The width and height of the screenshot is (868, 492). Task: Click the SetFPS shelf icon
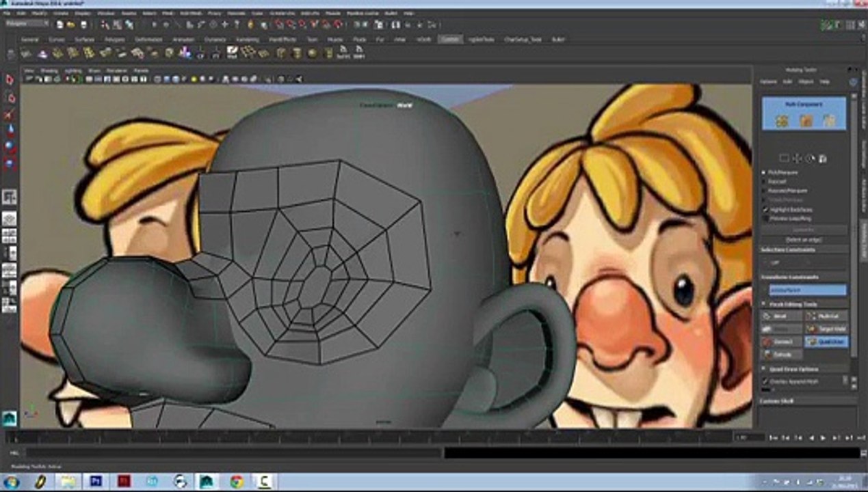343,53
